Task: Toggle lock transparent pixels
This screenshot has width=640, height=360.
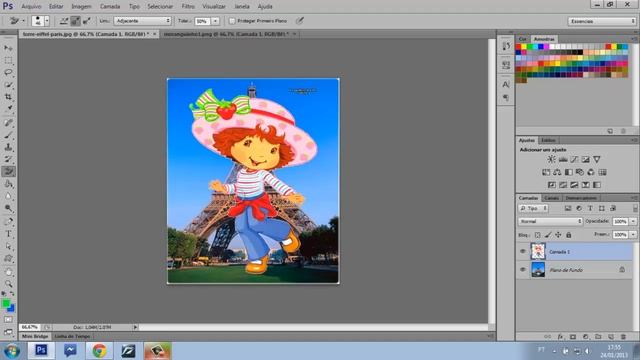Action: pos(538,235)
